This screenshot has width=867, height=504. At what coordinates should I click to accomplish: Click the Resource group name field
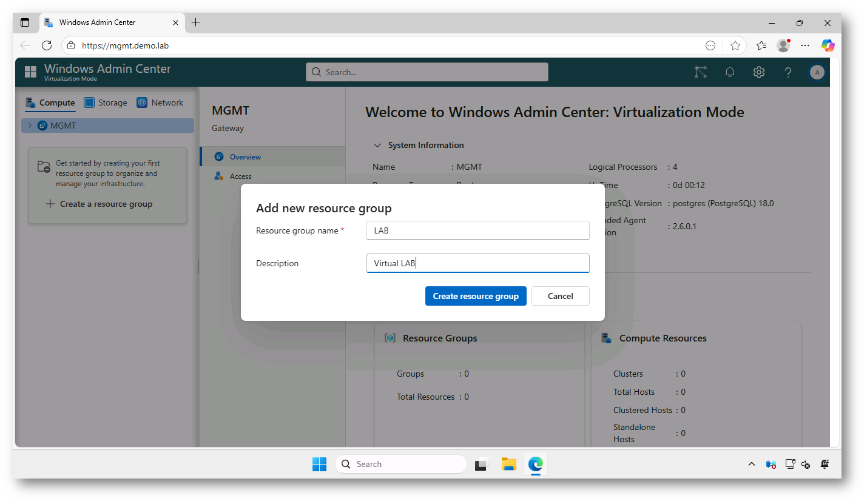coord(477,230)
